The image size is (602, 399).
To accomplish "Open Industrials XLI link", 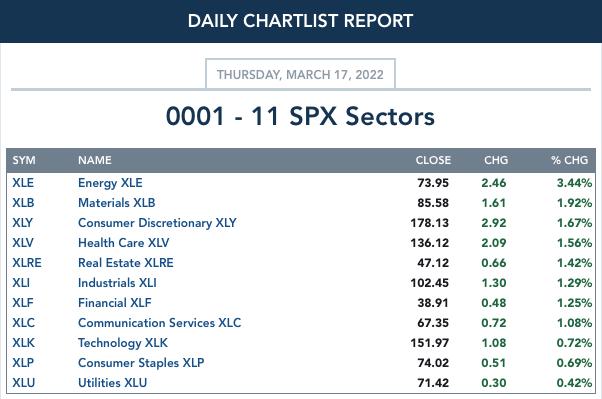I will pyautogui.click(x=117, y=283).
